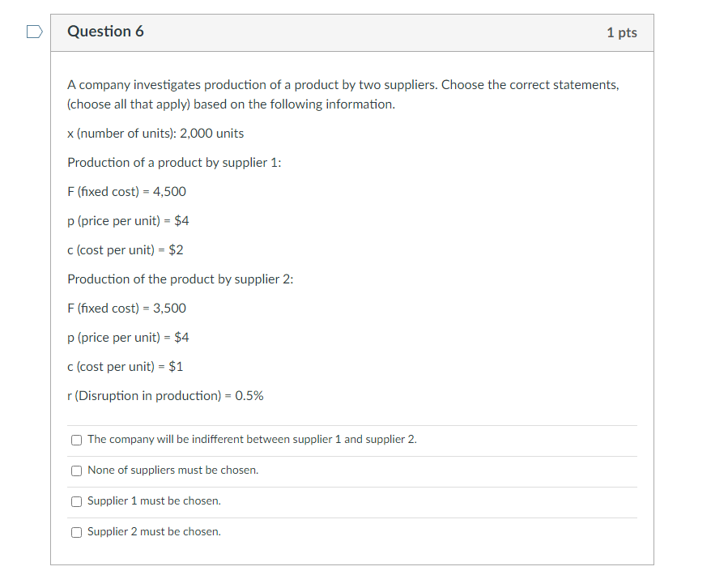Screen dimensions: 728x575
Task: Click the last answer row
Action: [348, 531]
